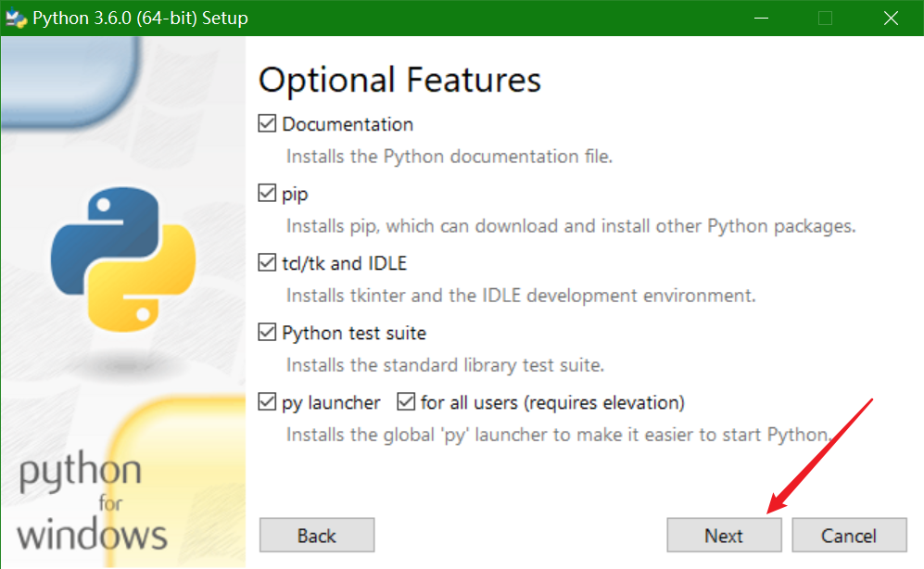The image size is (924, 569).
Task: Toggle the pip checkbox
Action: tap(268, 194)
